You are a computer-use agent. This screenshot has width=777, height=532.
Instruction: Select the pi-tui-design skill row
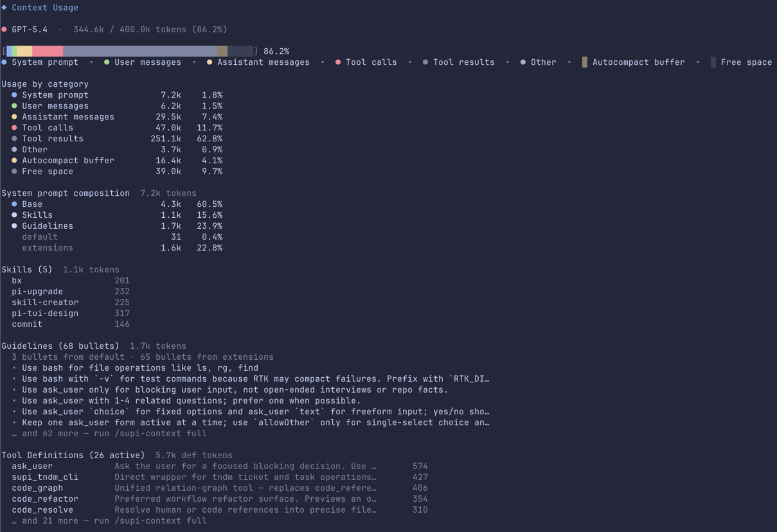71,314
